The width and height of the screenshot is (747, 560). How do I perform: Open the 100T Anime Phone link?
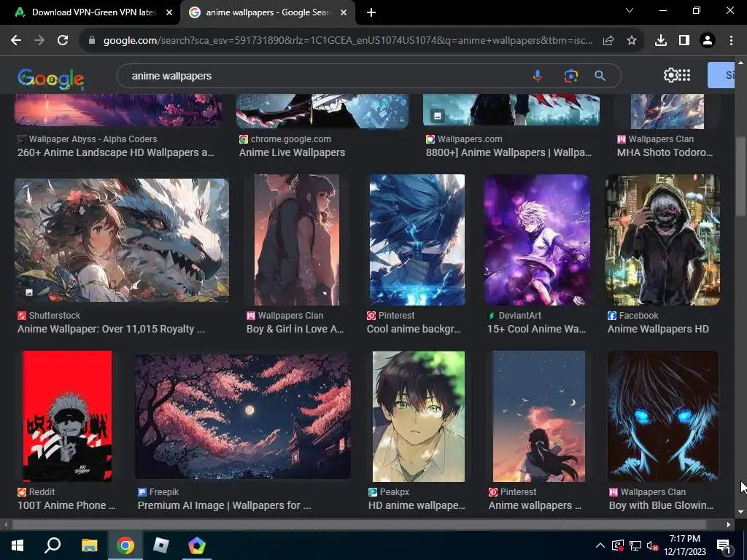(x=66, y=506)
